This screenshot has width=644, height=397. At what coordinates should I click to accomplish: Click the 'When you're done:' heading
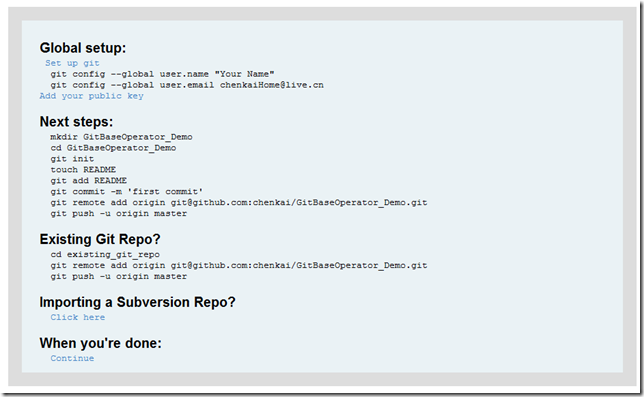pos(101,343)
